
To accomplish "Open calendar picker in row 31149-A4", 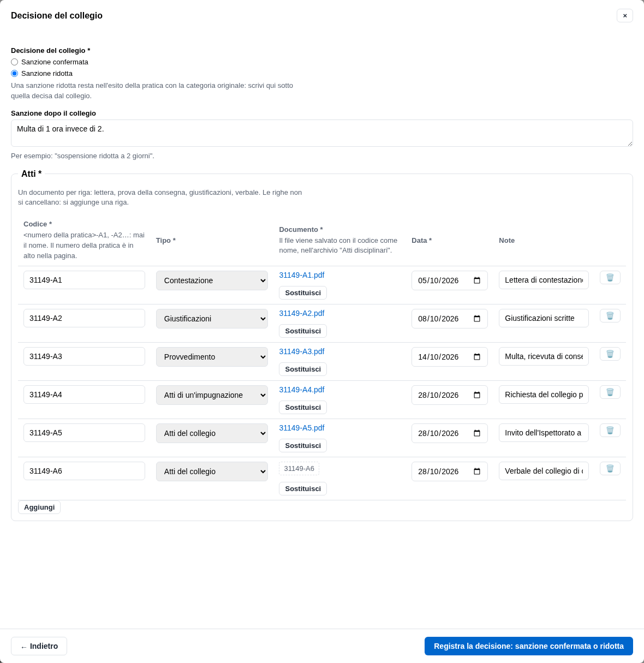I will pyautogui.click(x=477, y=395).
